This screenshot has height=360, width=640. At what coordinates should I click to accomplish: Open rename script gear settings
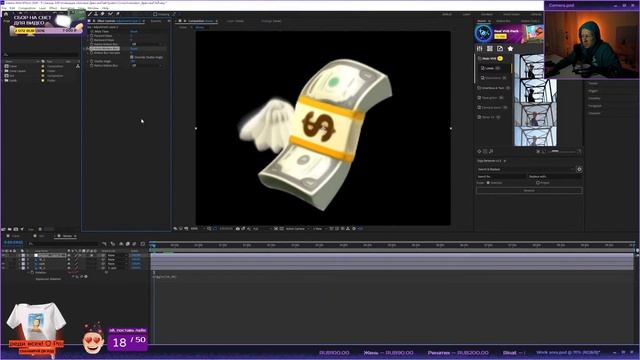[579, 169]
